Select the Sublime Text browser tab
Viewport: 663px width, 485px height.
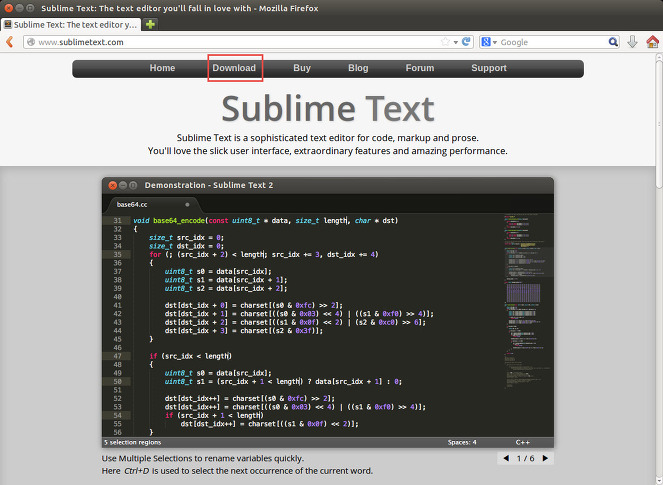pos(71,25)
